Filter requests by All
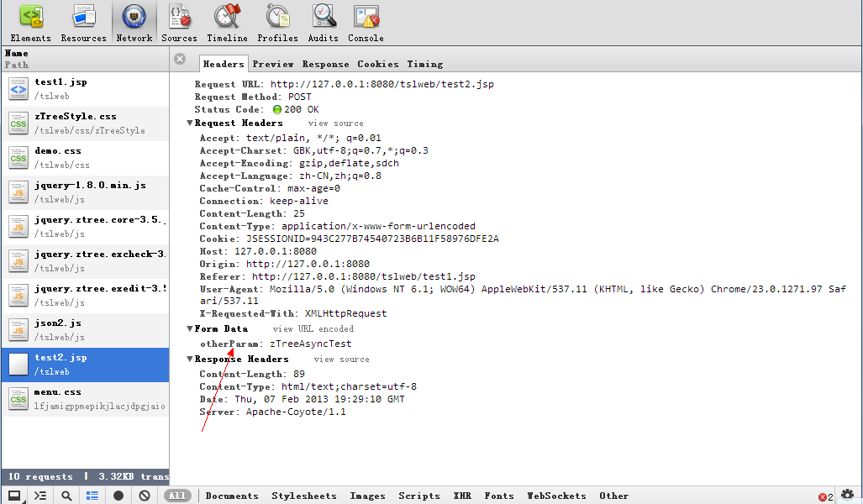Image resolution: width=863 pixels, height=504 pixels. pyautogui.click(x=177, y=496)
